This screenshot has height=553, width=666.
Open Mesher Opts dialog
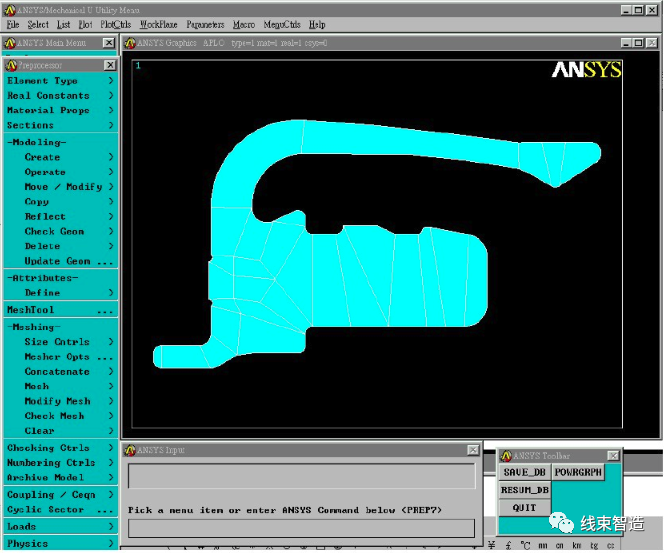click(60, 357)
